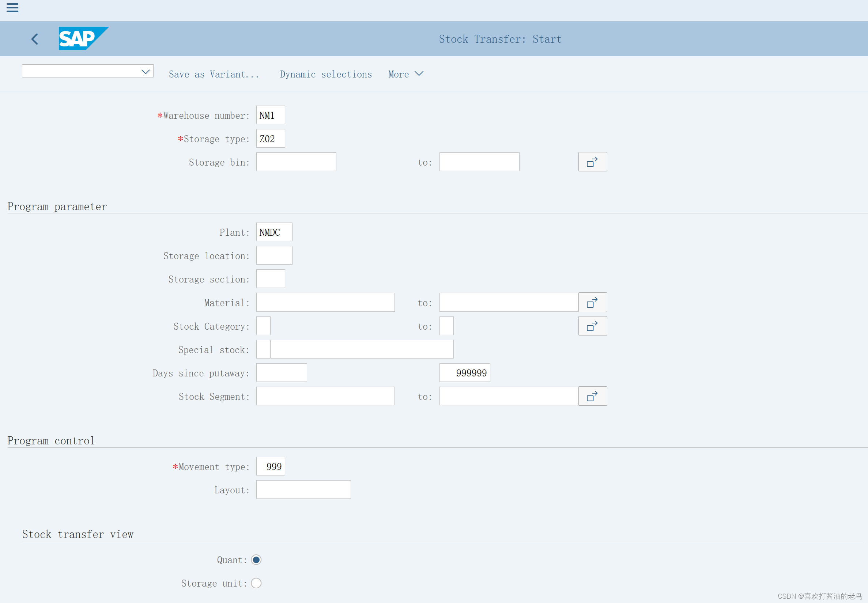Screen dimensions: 868x603
Task: Expand the More menu
Action: (406, 75)
